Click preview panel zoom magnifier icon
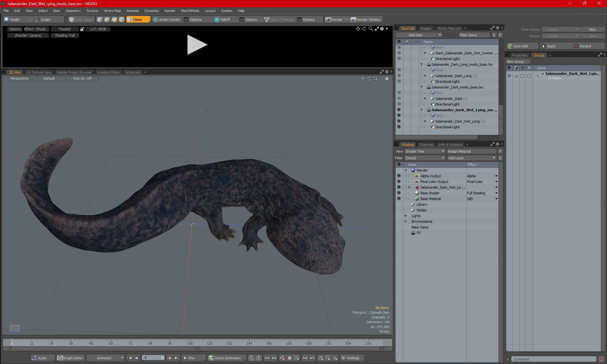607x364 pixels. tap(371, 29)
